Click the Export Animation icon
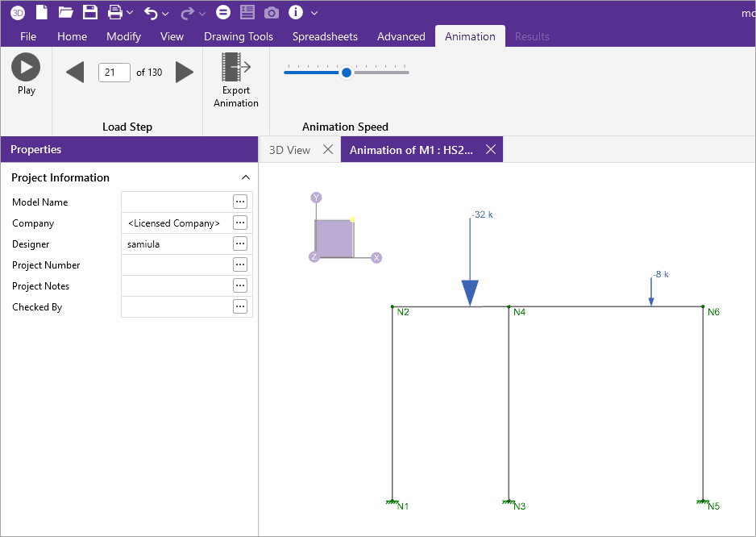Screen dimensions: 756x537 (x=236, y=68)
